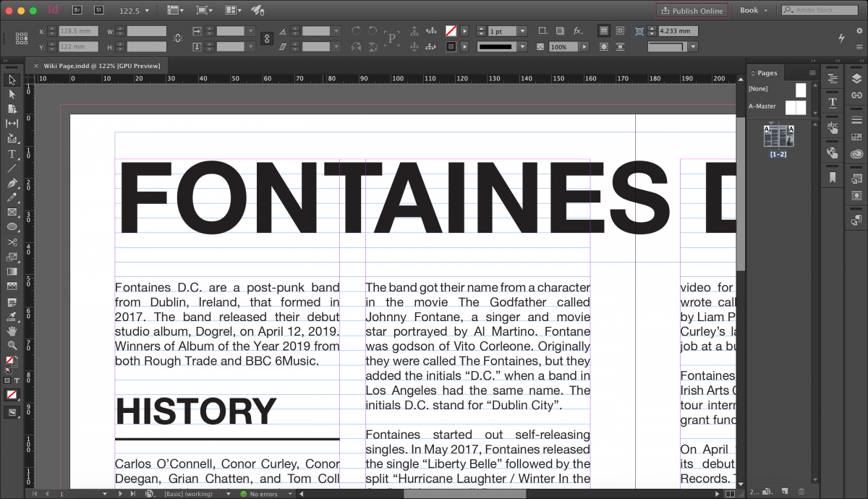Rotate 90° clockwise icon in control bar
Image resolution: width=868 pixels, height=499 pixels.
[x=356, y=31]
